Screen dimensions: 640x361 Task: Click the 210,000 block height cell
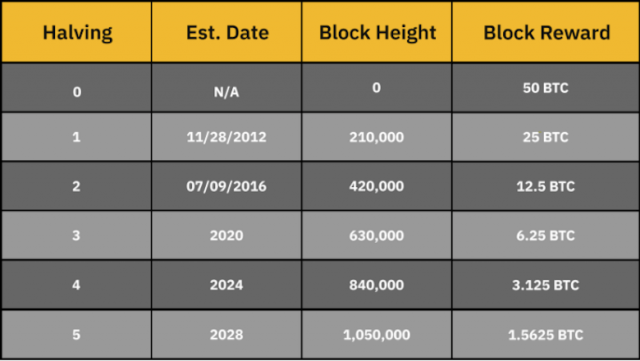click(377, 137)
